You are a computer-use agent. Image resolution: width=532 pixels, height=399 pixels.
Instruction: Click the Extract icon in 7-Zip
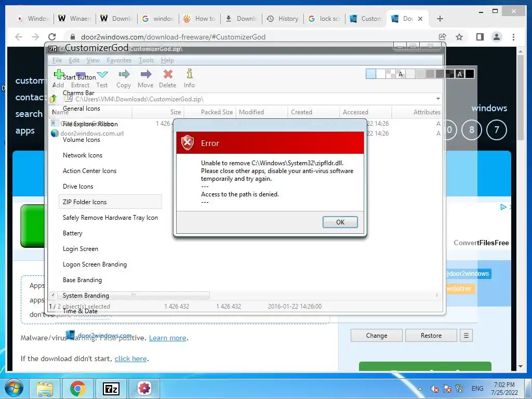click(x=81, y=74)
